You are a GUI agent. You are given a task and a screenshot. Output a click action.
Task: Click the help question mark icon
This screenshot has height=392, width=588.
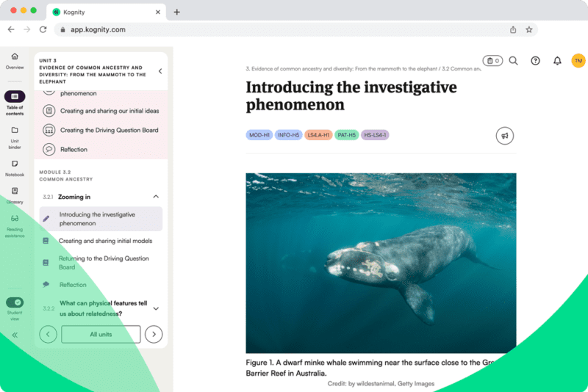pyautogui.click(x=535, y=61)
